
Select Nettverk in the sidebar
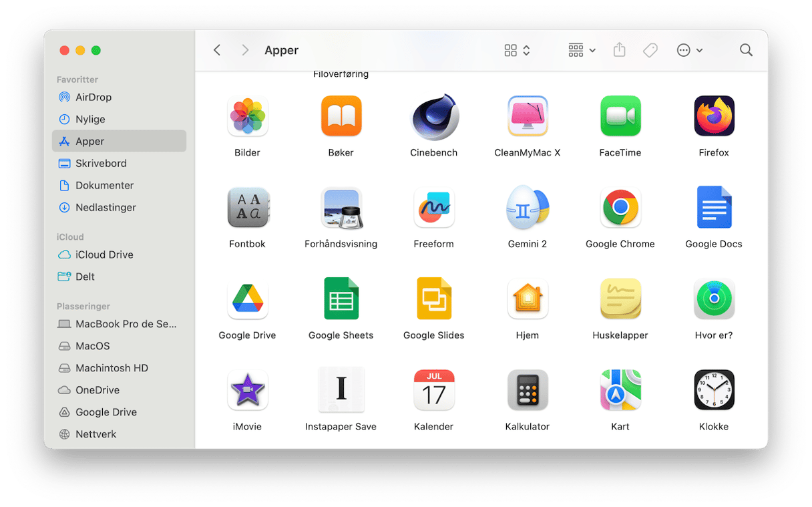119,434
